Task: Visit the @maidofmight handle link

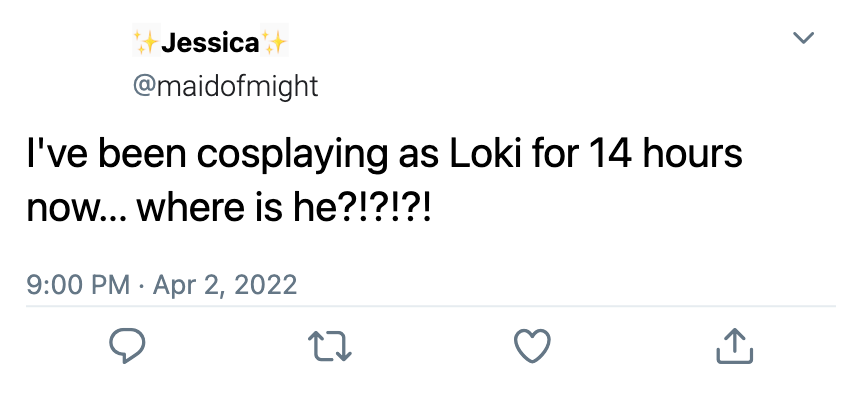Action: (x=225, y=86)
